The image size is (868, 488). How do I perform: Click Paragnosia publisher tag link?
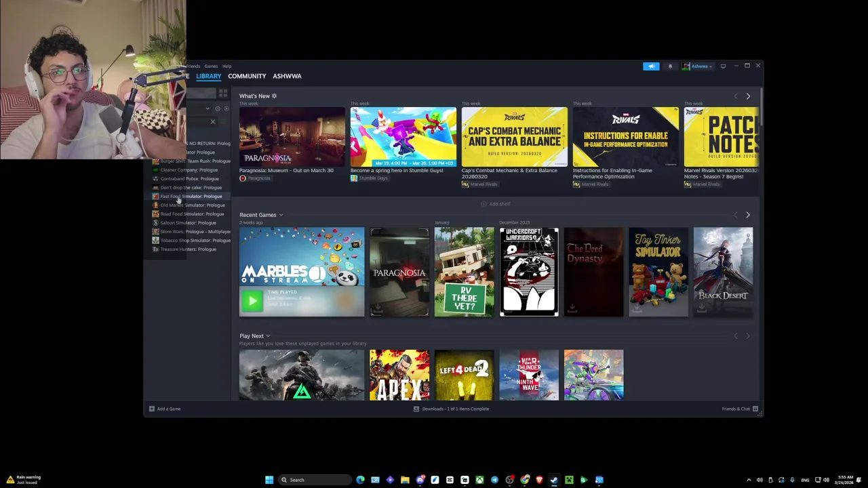255,178
